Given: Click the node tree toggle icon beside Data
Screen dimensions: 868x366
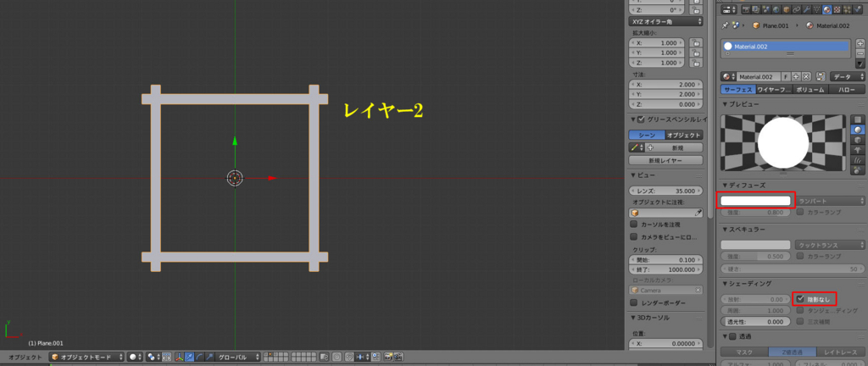Looking at the screenshot, I should click(821, 77).
